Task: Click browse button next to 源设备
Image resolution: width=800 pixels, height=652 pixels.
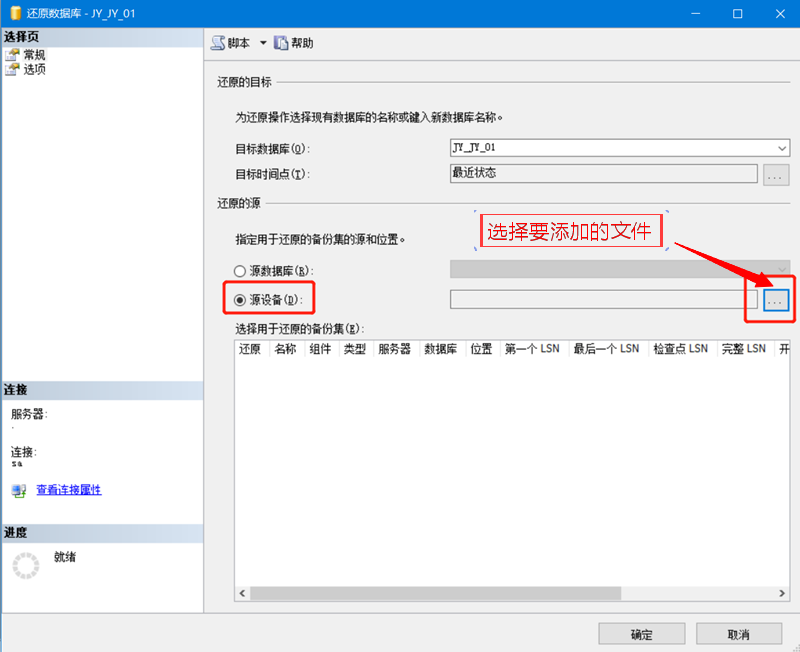Action: (777, 299)
